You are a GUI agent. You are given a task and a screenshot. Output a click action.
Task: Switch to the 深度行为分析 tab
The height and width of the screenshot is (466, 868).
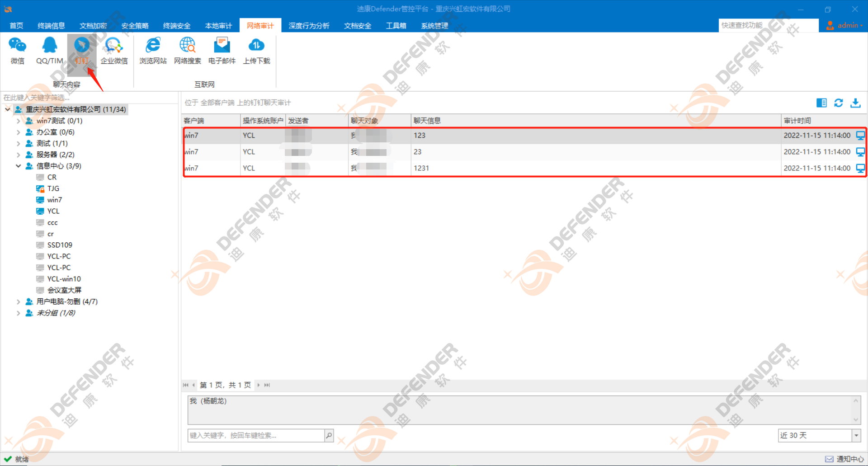(x=309, y=26)
